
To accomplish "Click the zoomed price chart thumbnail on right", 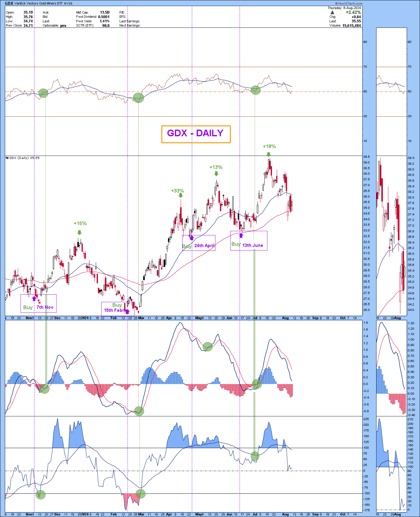I will pos(391,236).
